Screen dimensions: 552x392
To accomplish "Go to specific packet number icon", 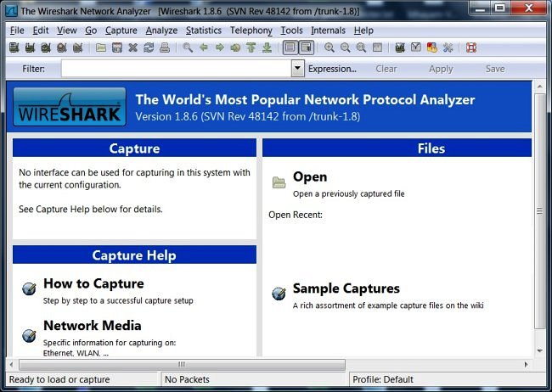I will pyautogui.click(x=235, y=48).
